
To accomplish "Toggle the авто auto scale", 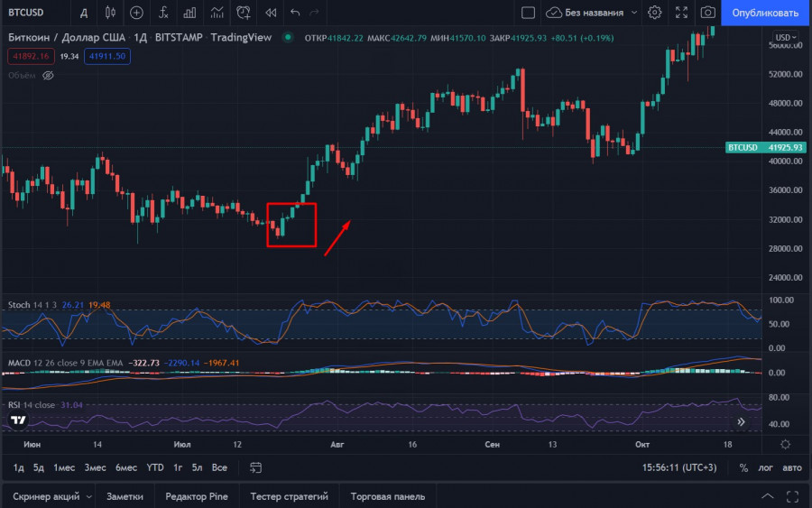I will [x=792, y=467].
